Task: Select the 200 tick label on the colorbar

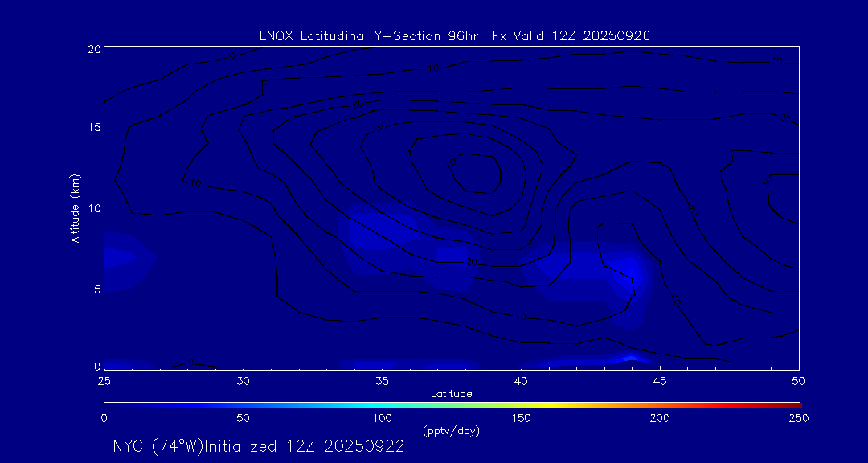Action: 660,418
